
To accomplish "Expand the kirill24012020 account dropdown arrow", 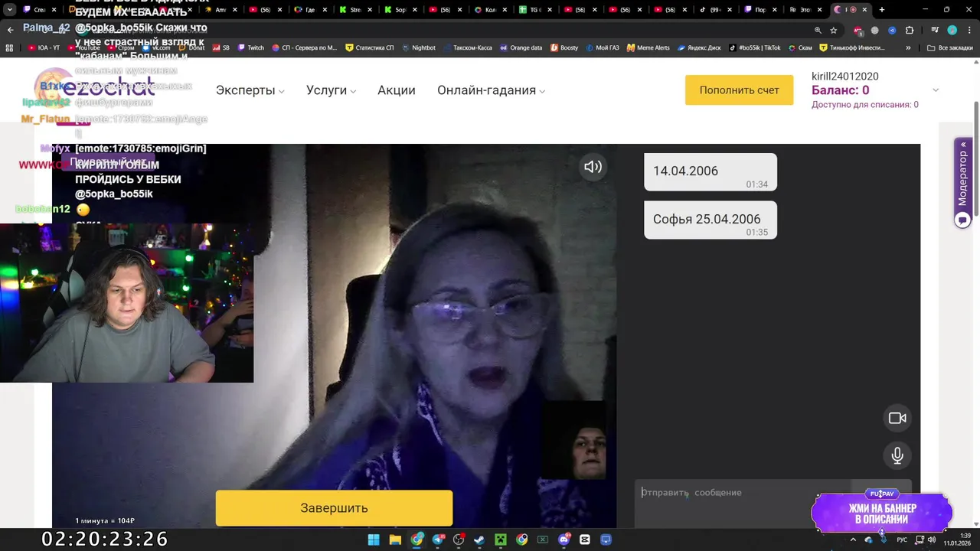I will (x=935, y=90).
